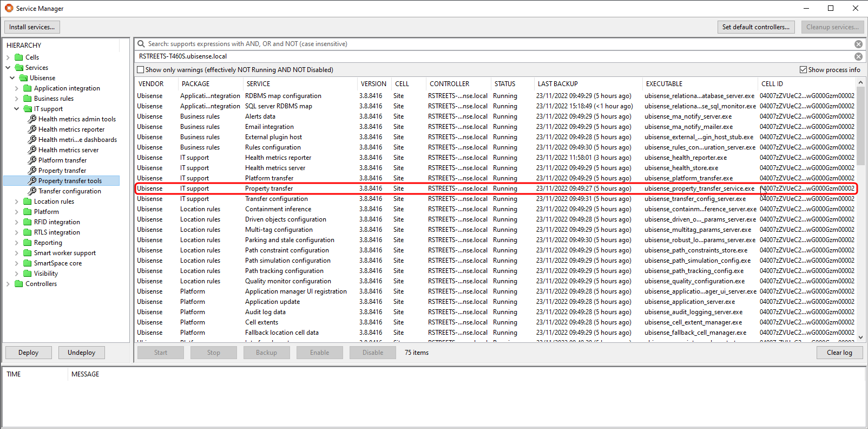This screenshot has height=429, width=868.
Task: Sort by the STATUS column header
Action: (505, 84)
